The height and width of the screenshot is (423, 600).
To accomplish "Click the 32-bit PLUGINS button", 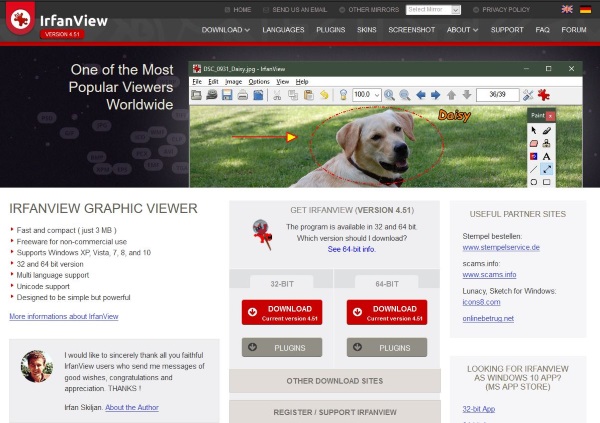I will coord(282,348).
